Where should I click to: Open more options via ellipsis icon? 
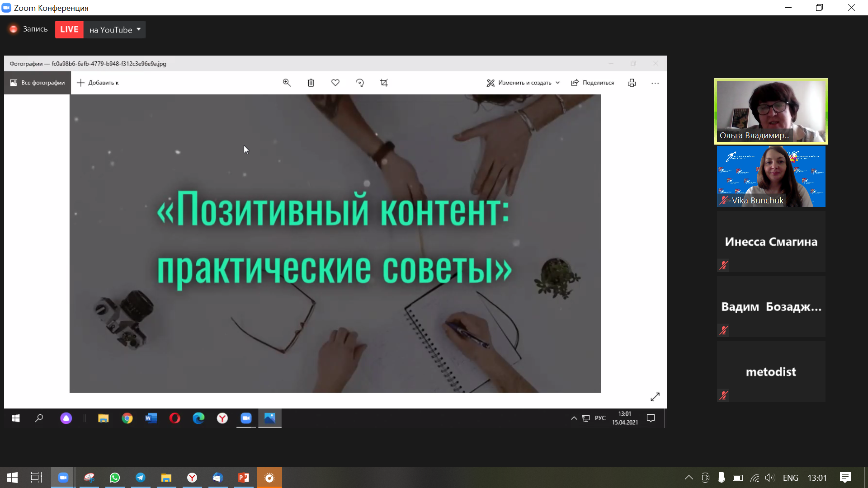pos(656,83)
